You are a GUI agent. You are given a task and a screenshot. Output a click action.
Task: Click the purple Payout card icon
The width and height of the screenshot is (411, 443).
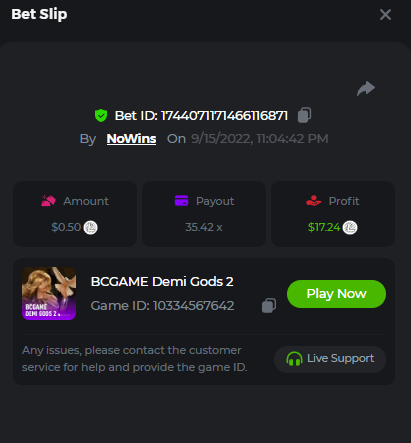(x=181, y=201)
